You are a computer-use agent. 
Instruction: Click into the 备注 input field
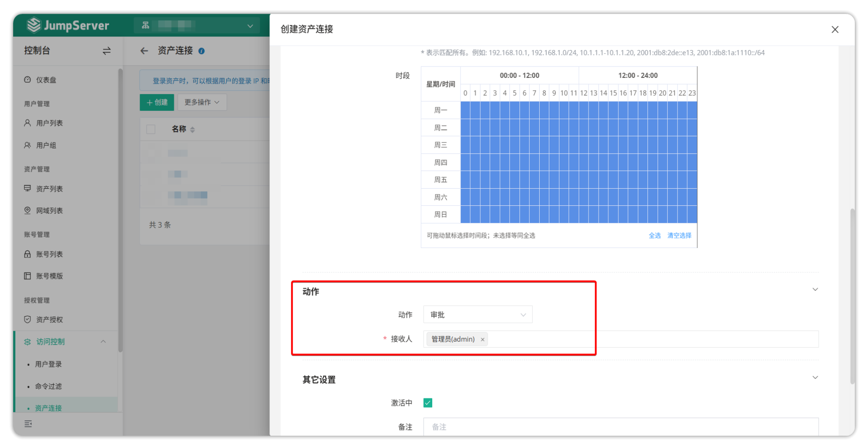click(621, 427)
